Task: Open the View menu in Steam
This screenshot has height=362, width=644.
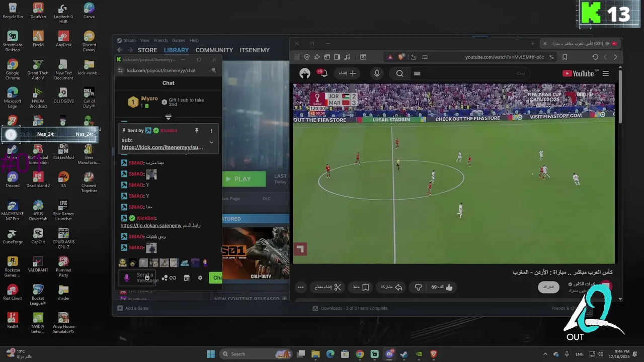Action: tap(145, 40)
